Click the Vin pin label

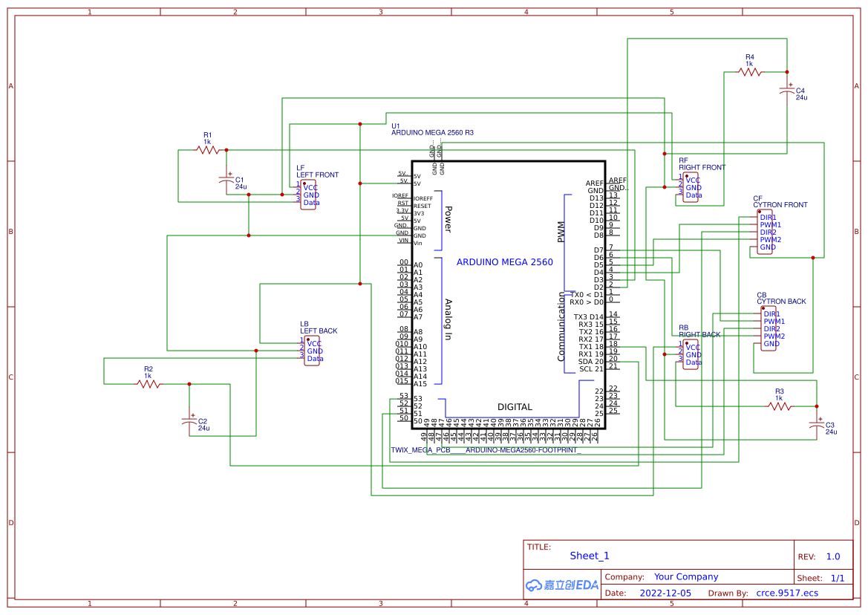coord(417,243)
